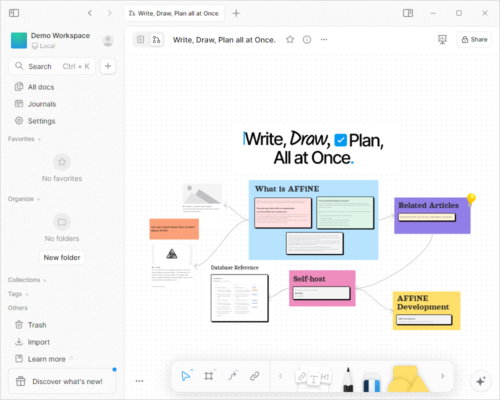Open Settings in the sidebar
Viewport: 500px width, 400px height.
tap(62, 121)
